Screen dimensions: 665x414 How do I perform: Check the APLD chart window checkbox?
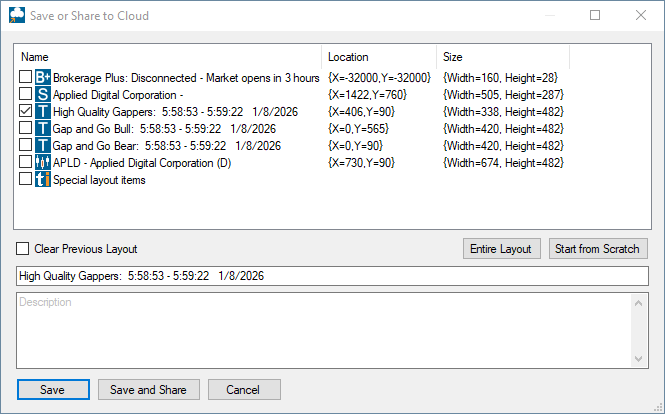coord(25,162)
